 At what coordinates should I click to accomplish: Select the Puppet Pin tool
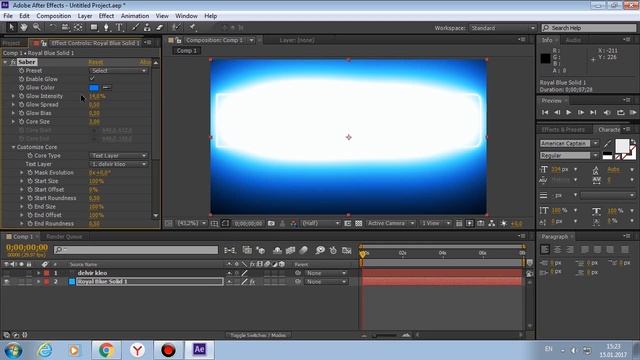pyautogui.click(x=192, y=27)
